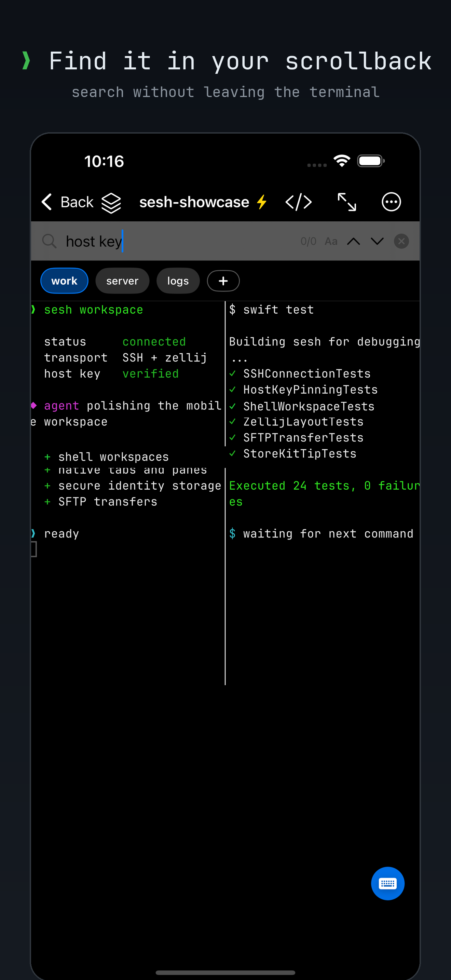
Task: Toggle case sensitivity with Aa
Action: [331, 241]
